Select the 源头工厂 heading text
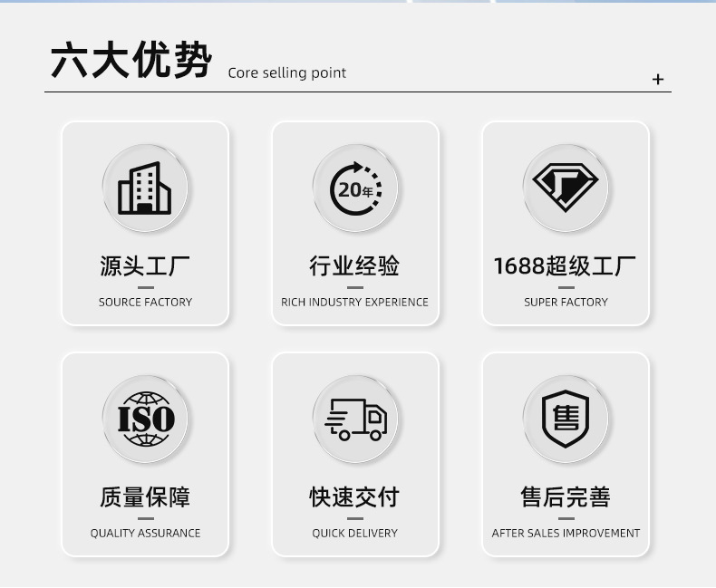Screen dimensions: 716x588 [145, 265]
